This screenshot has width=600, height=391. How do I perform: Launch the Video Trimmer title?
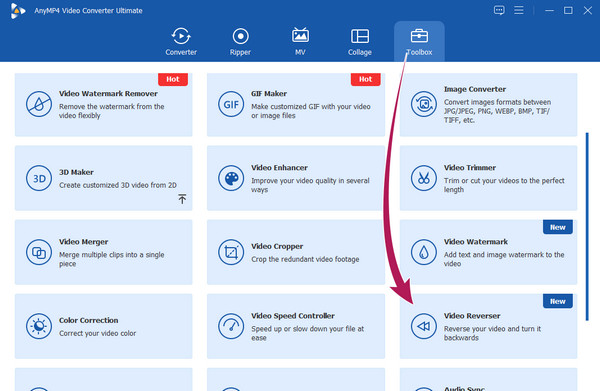(470, 168)
